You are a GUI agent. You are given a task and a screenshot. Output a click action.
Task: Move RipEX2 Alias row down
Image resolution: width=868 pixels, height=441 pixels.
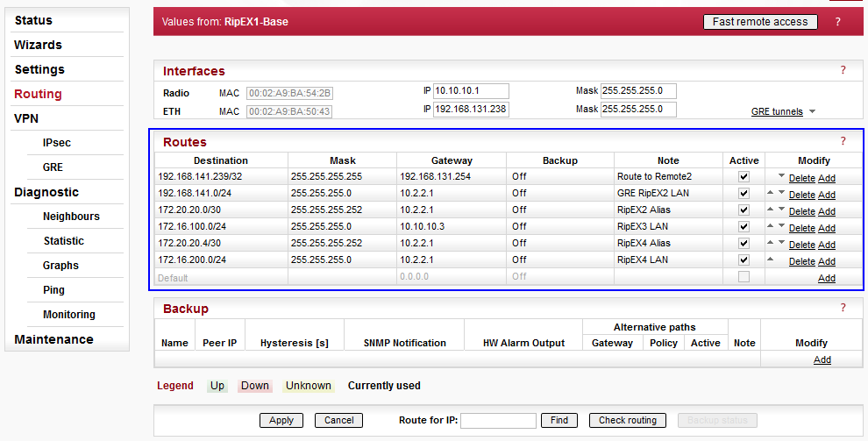[x=781, y=210]
